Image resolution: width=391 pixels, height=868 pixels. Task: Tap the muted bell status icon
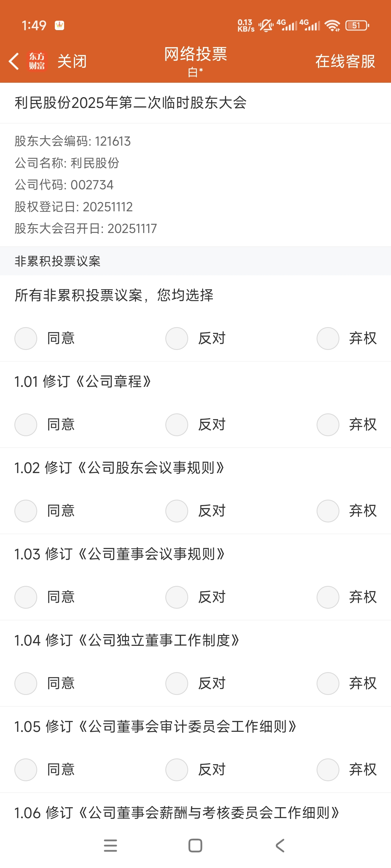[266, 25]
